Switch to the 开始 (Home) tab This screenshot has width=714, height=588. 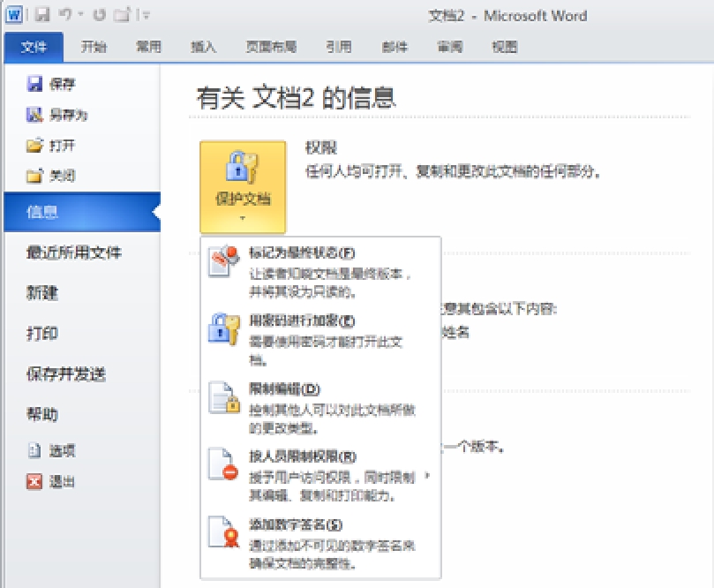pyautogui.click(x=94, y=47)
